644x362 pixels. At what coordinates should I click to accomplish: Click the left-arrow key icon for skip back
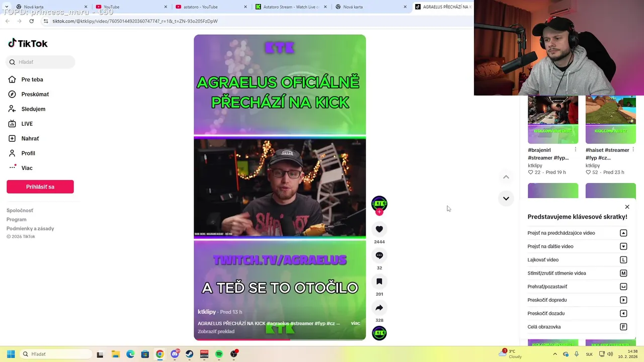(x=623, y=313)
